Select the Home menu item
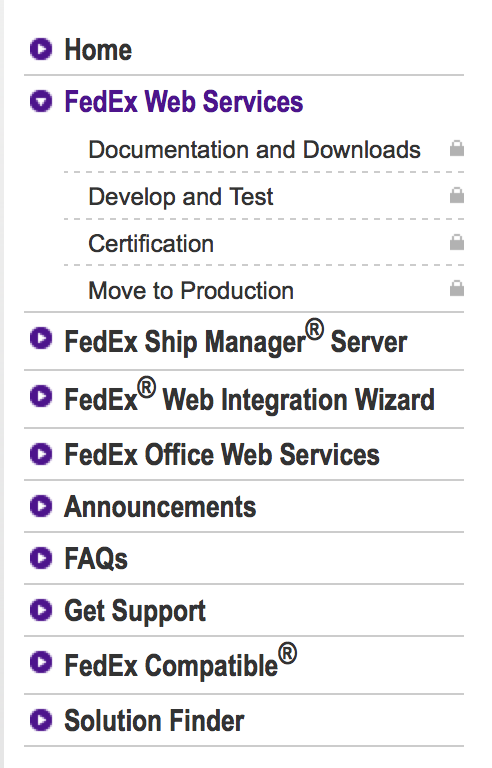492x768 pixels. coord(98,49)
